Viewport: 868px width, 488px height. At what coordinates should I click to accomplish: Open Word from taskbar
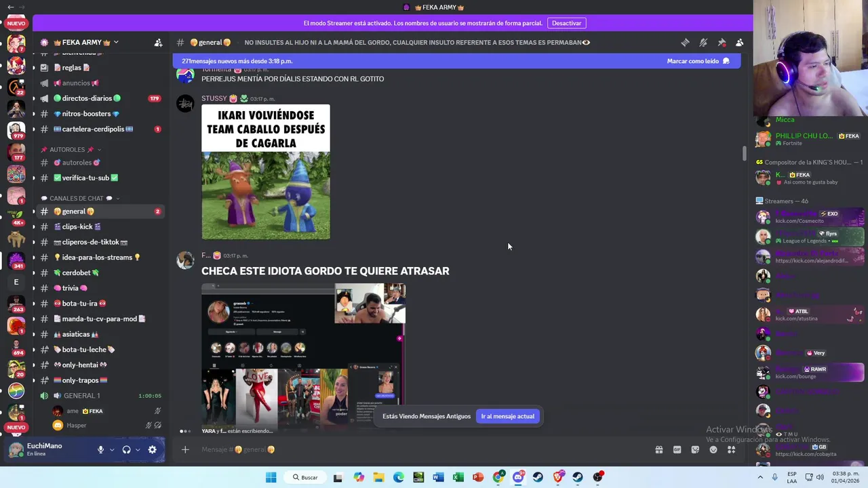pyautogui.click(x=438, y=477)
